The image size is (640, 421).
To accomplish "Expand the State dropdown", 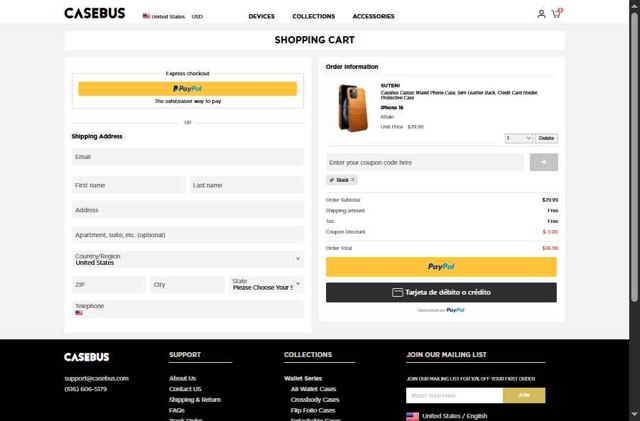I will point(266,284).
